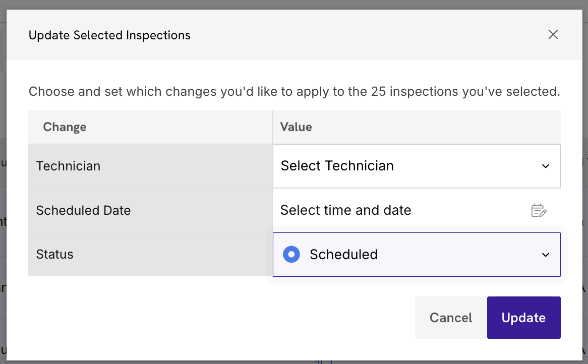Open the Select Technician dropdown
The image size is (588, 364).
417,166
